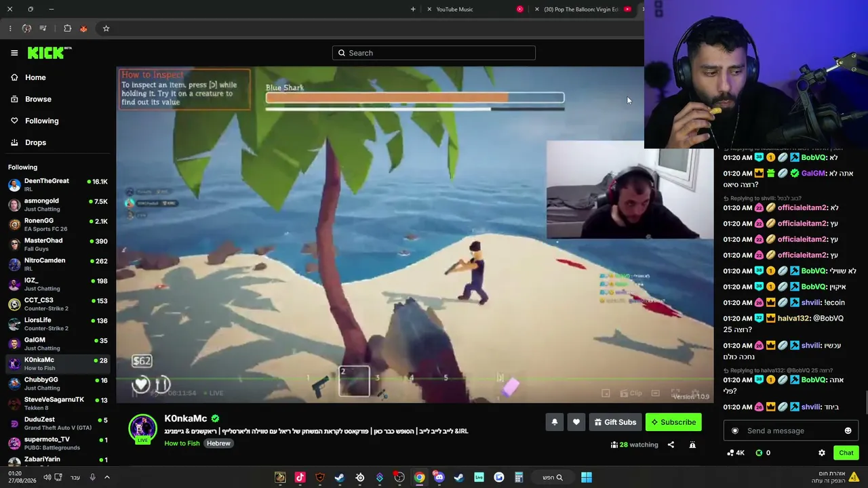Open the Kick hamburger sidebar menu

[x=14, y=53]
